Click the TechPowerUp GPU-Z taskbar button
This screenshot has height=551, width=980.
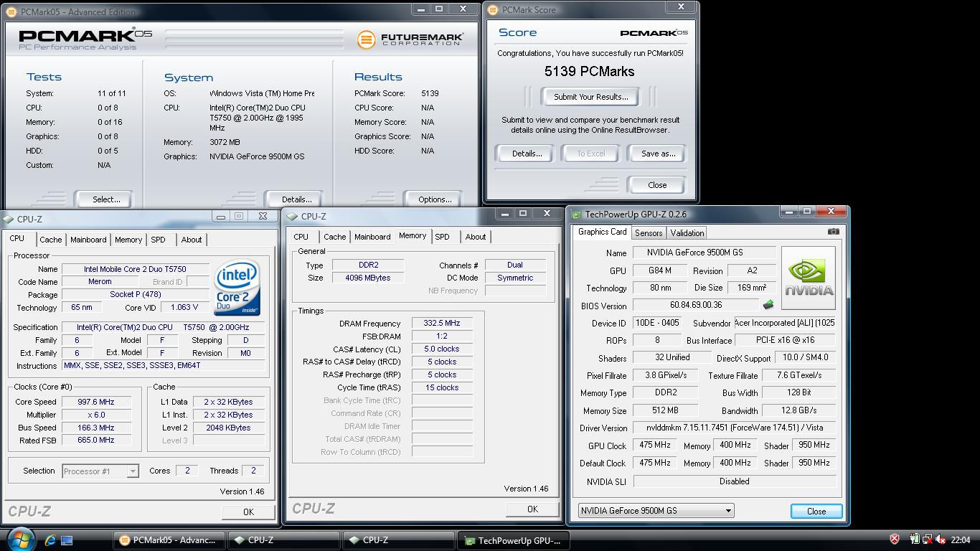click(x=513, y=540)
